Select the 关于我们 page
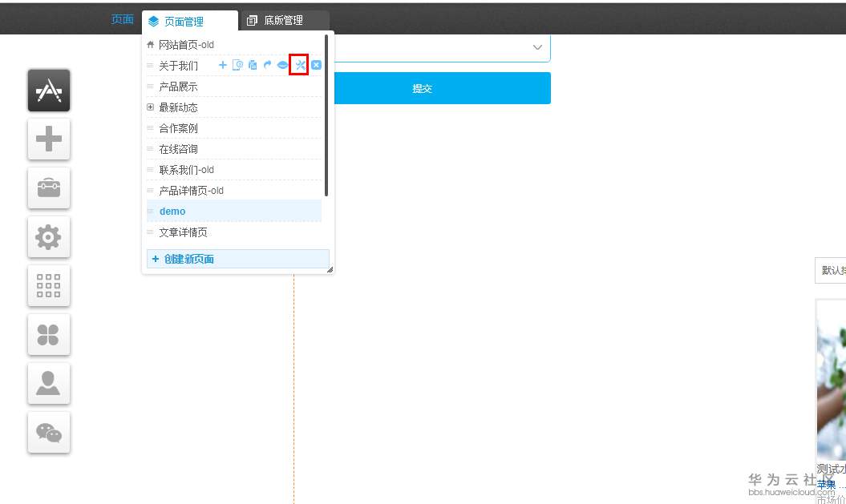Screen dimensions: 846x504 tap(179, 66)
